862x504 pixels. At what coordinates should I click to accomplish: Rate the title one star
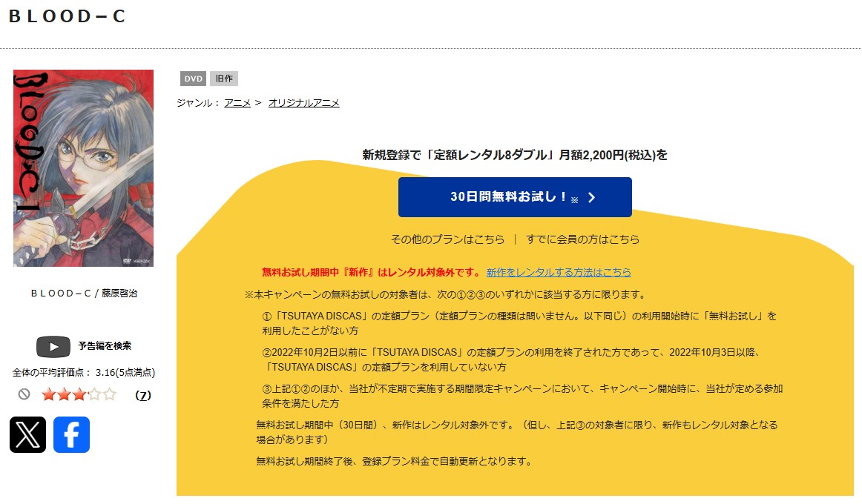click(x=49, y=394)
